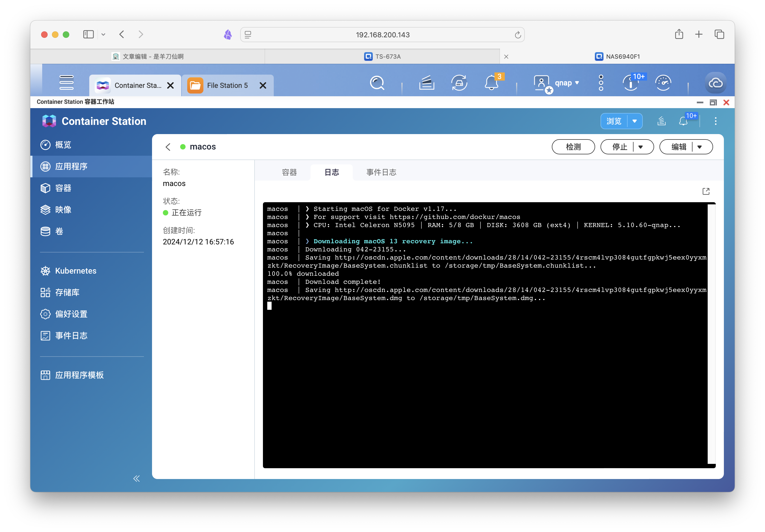Click the 编辑 button
Viewport: 765px width, 532px height.
point(678,147)
